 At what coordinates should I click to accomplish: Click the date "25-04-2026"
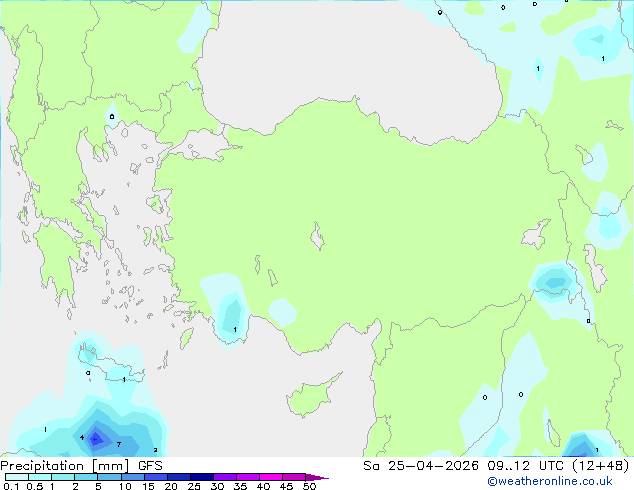[433, 466]
